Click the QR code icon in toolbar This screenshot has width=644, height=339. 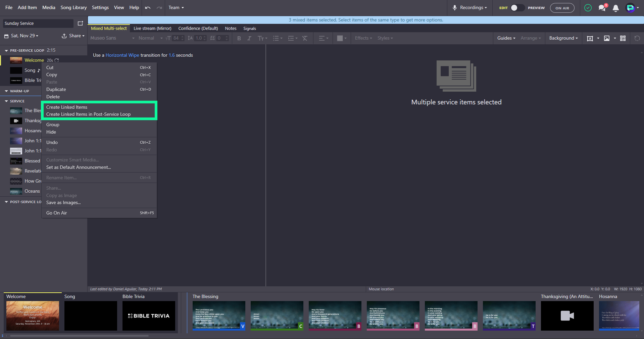(623, 38)
